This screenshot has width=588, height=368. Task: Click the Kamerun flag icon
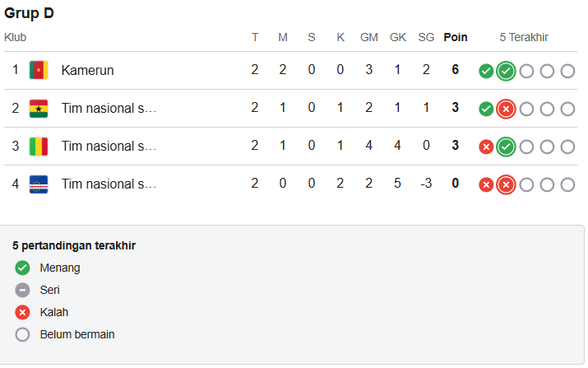(x=39, y=70)
